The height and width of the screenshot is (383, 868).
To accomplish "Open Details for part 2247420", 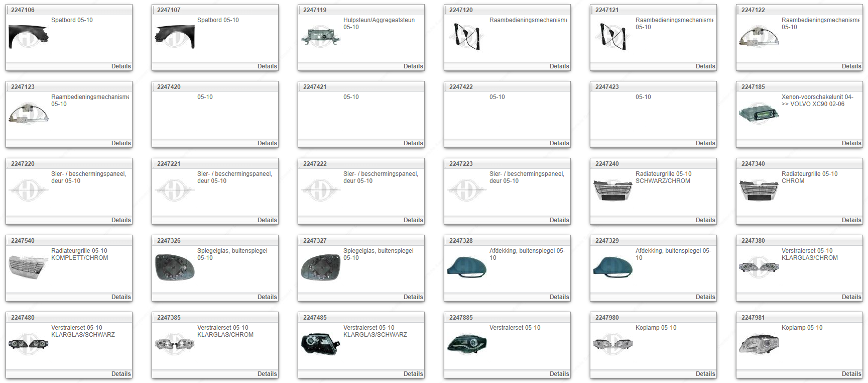I will (x=267, y=143).
